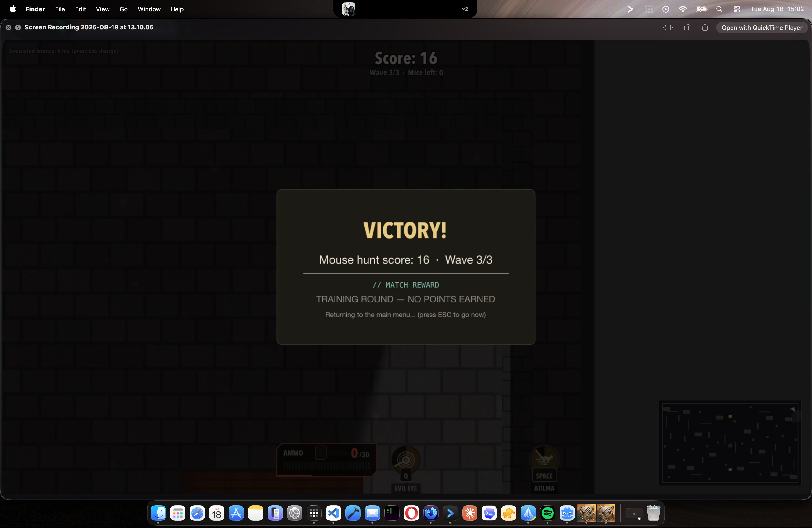Open the blue chevron prompt app in Dock
812x528 pixels.
pos(450,513)
